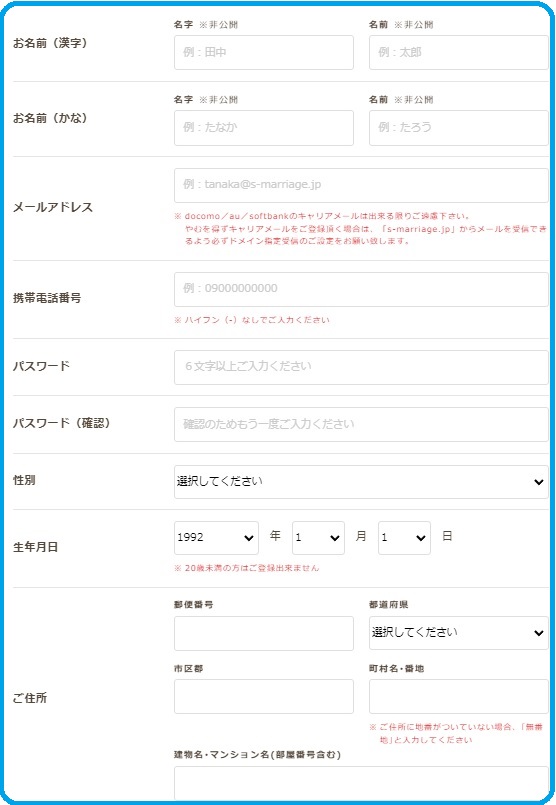This screenshot has height=805, width=556.
Task: Expand the birth month dropdown
Action: click(318, 538)
